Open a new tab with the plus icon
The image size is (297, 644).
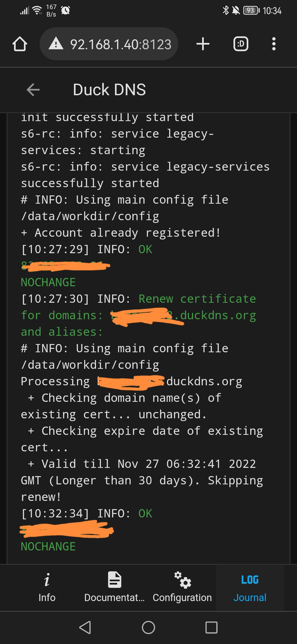203,44
